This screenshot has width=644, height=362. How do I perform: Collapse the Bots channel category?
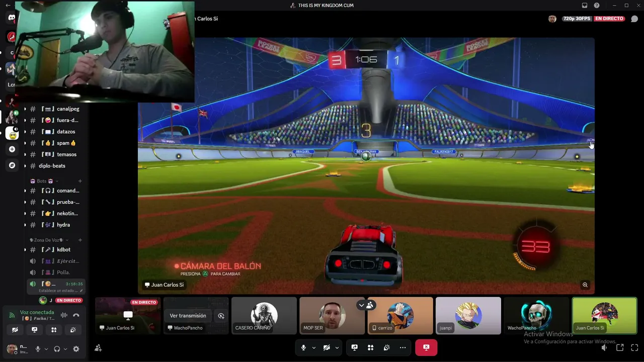(x=44, y=181)
